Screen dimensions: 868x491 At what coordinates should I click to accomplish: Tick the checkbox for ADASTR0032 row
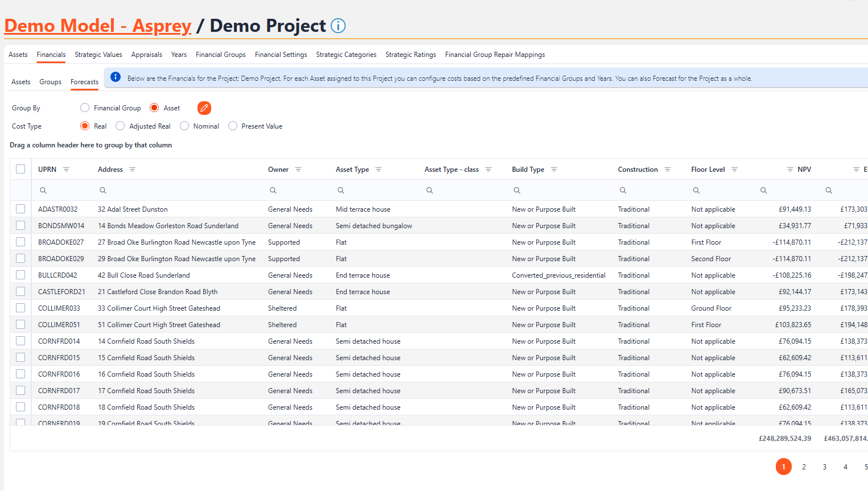click(x=20, y=209)
